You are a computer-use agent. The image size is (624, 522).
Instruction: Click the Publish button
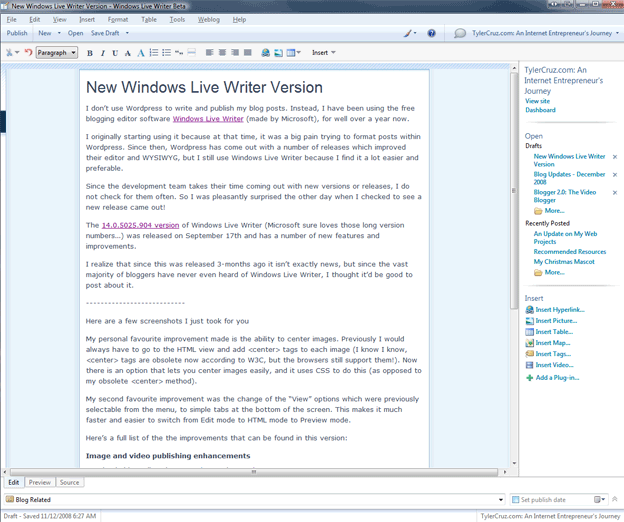17,33
